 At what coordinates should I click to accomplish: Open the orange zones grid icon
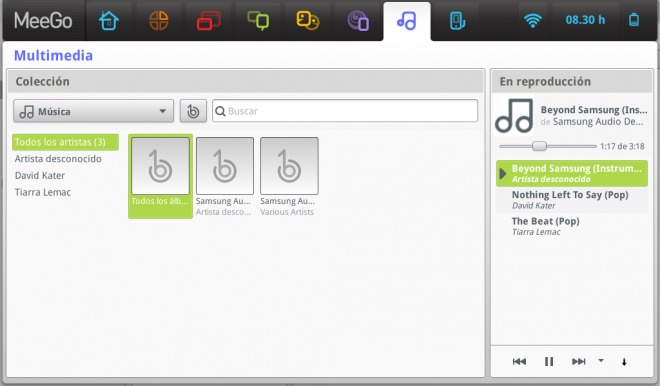pos(159,21)
